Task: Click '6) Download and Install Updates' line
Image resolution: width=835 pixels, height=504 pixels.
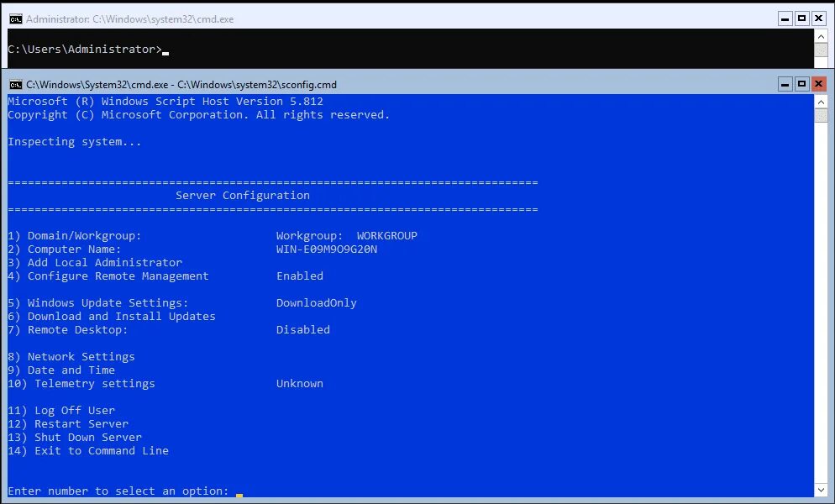Action: (111, 317)
